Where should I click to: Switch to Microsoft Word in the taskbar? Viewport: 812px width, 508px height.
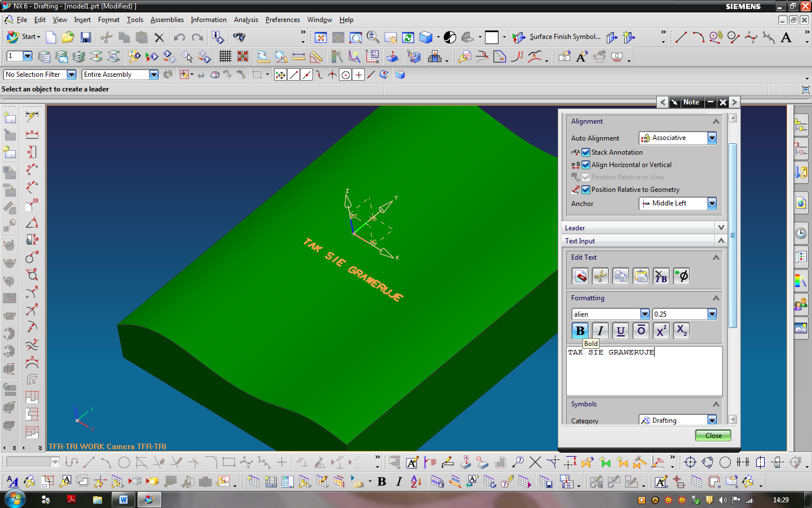click(x=123, y=500)
